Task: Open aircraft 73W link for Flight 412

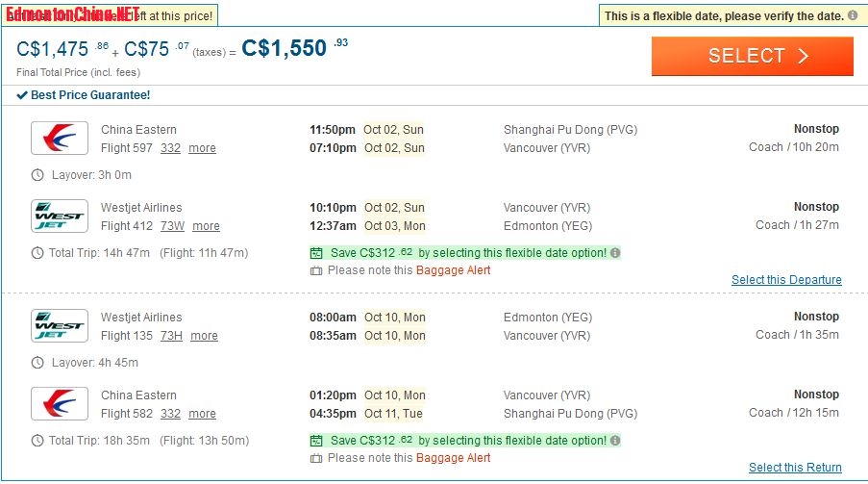Action: click(x=172, y=226)
